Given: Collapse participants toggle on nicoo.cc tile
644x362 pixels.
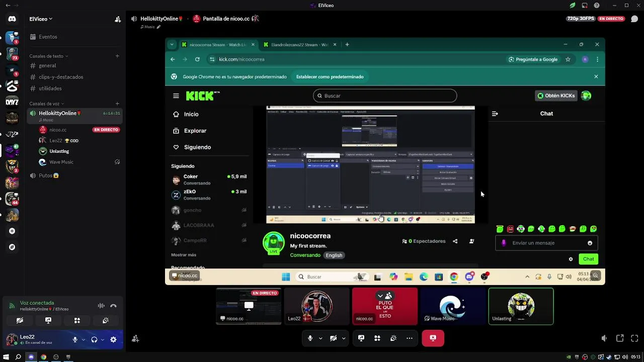Looking at the screenshot, I should (x=384, y=296).
